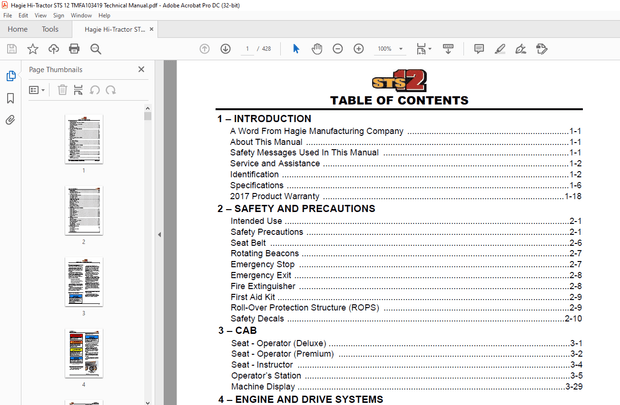Add a comment with the sticky note icon
Screen dimensions: 620x405
[479, 49]
